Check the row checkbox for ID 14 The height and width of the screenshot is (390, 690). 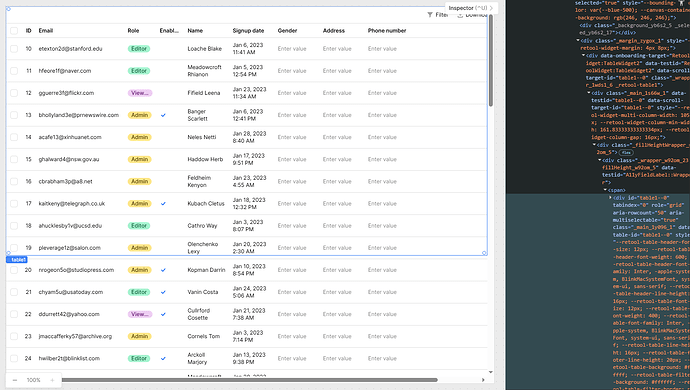(14, 137)
